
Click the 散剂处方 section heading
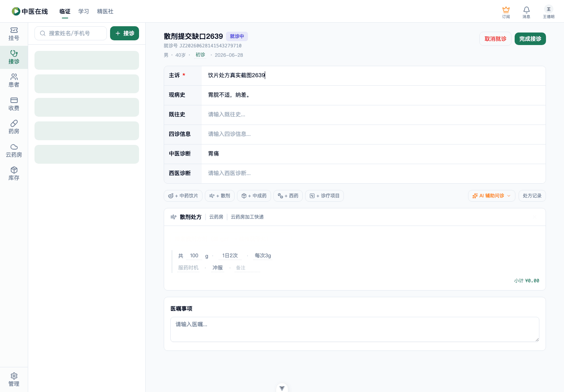point(190,217)
